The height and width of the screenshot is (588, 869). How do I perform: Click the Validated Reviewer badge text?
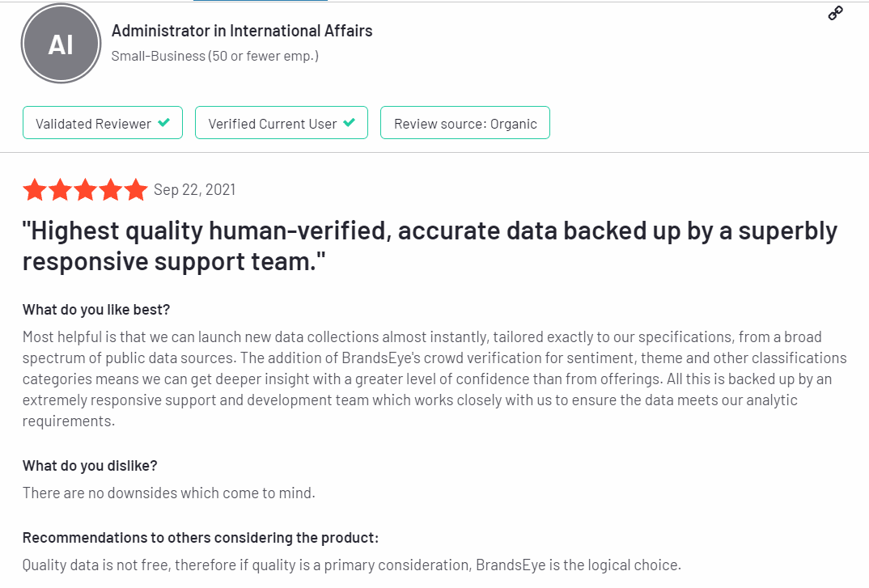pos(93,124)
